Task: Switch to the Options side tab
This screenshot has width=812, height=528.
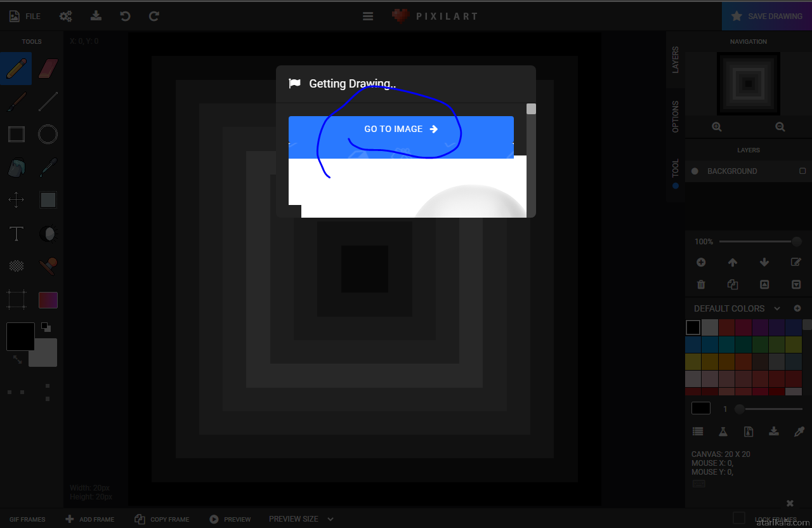Action: click(x=675, y=117)
